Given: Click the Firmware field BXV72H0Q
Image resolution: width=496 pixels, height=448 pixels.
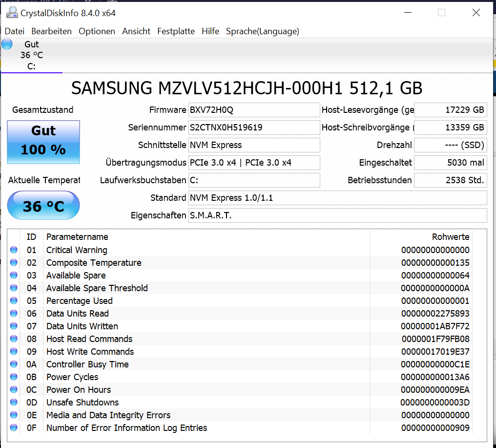Looking at the screenshot, I should 254,110.
